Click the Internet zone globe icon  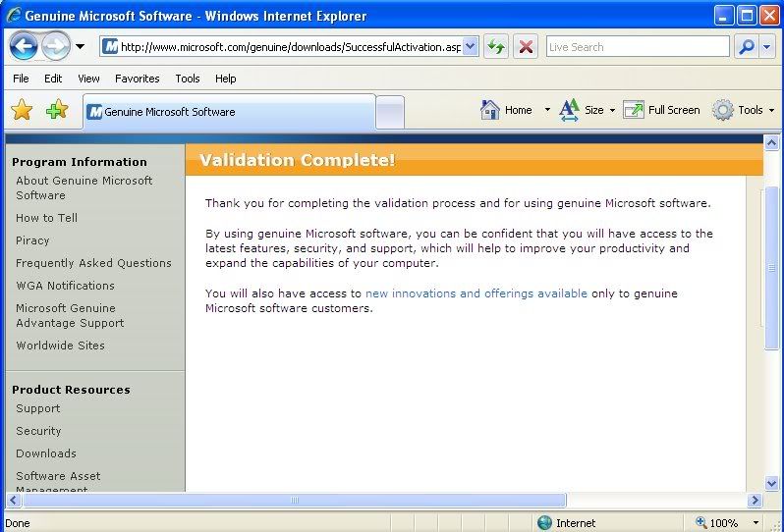[x=544, y=522]
